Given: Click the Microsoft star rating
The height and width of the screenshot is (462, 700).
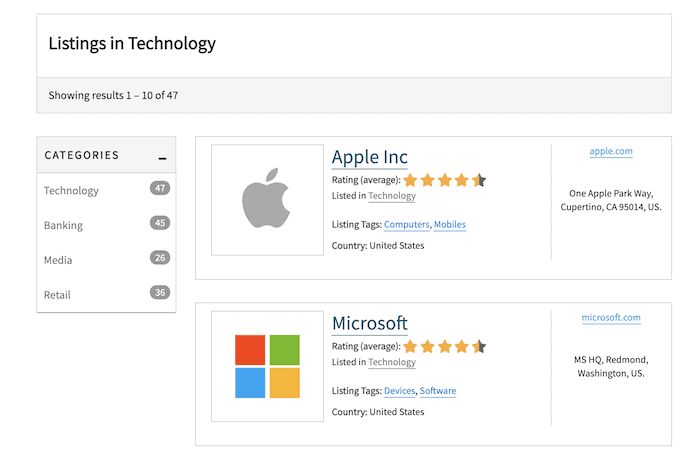Looking at the screenshot, I should (x=444, y=346).
